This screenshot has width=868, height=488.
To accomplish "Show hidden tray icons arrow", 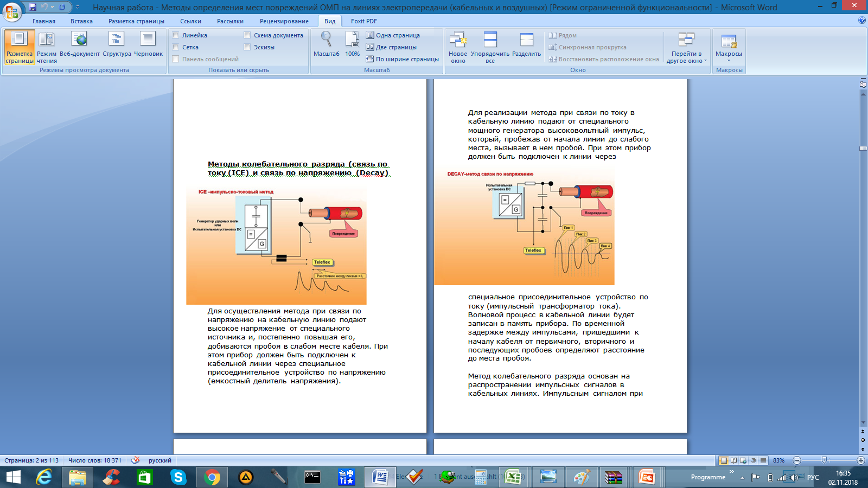I will point(742,477).
